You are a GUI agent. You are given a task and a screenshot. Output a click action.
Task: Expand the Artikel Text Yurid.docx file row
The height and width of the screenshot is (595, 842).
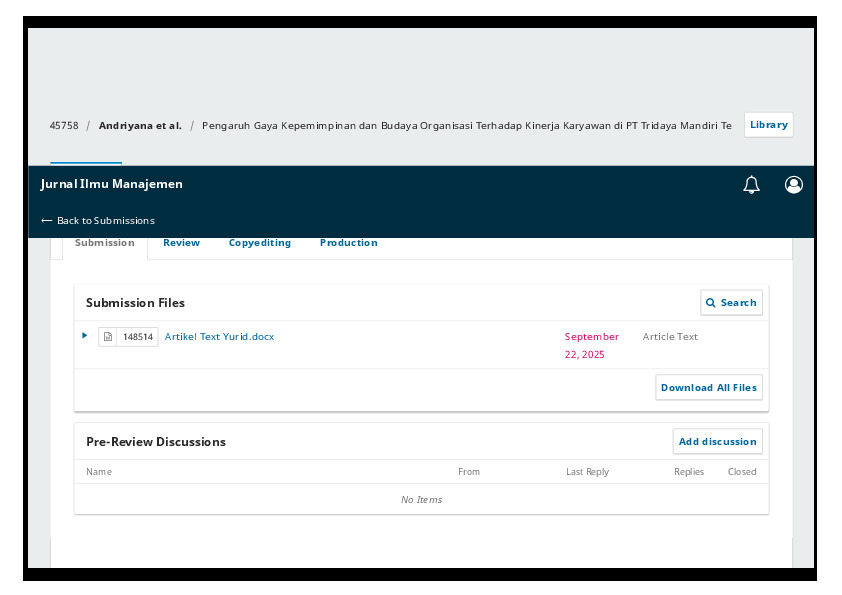(84, 336)
